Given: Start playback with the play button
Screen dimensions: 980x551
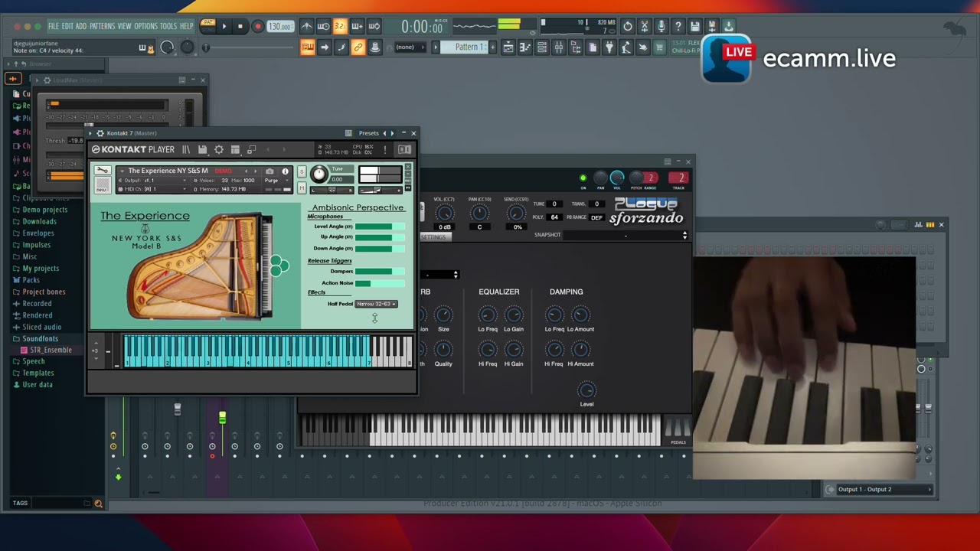Looking at the screenshot, I should pyautogui.click(x=224, y=26).
